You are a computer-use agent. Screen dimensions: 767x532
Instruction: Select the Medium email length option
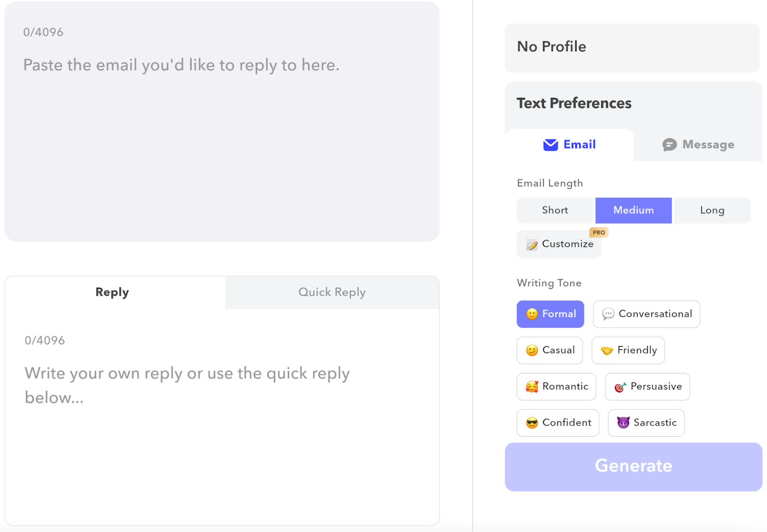coord(633,210)
